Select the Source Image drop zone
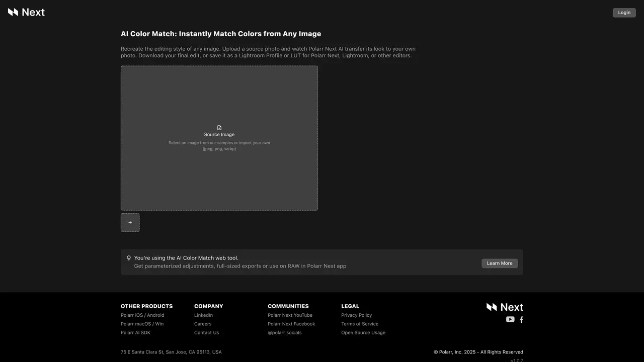This screenshot has width=644, height=362. pos(219,138)
